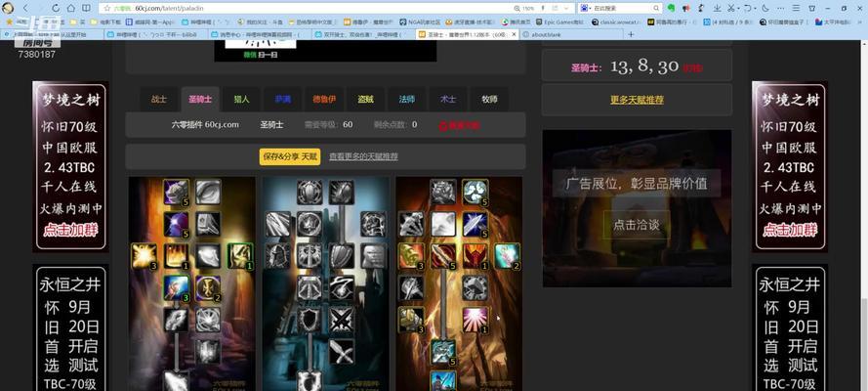
Task: Click Blessing of Sanctuary shield talent
Action: point(310,320)
